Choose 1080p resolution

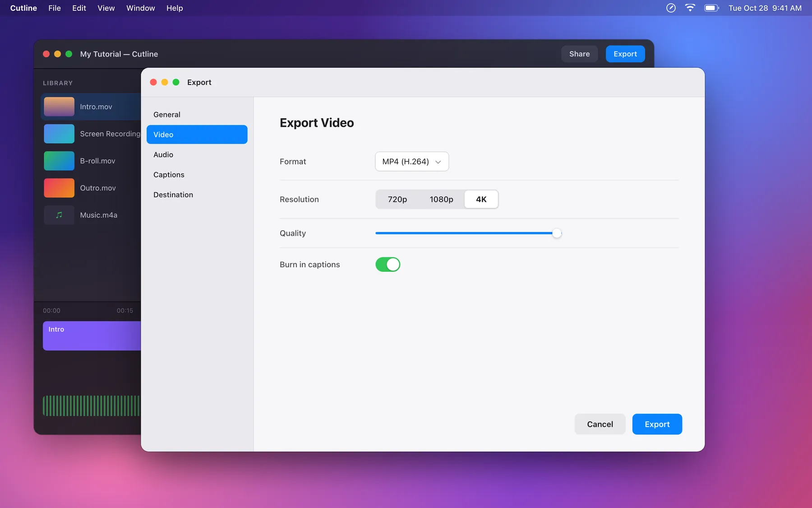441,199
